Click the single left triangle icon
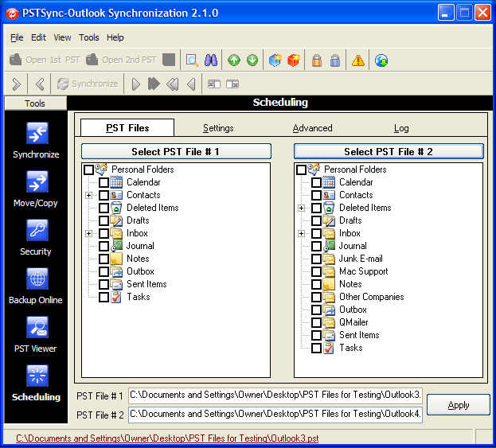This screenshot has height=448, width=496. click(x=191, y=84)
